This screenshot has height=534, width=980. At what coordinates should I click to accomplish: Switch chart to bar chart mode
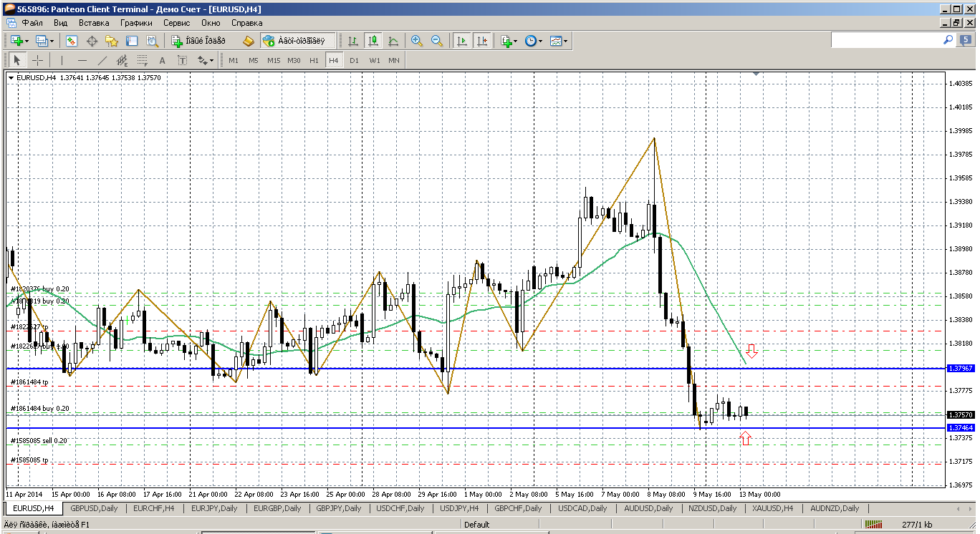[x=353, y=41]
